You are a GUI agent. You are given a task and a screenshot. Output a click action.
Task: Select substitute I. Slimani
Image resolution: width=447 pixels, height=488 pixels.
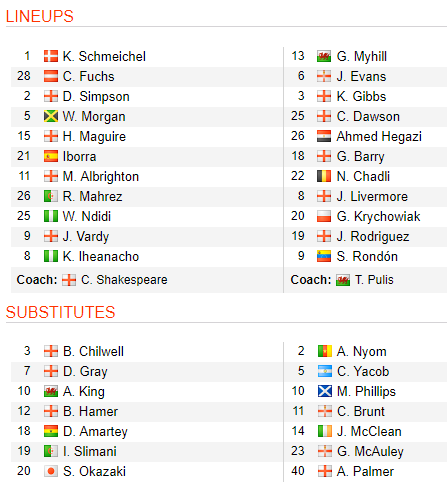[90, 451]
